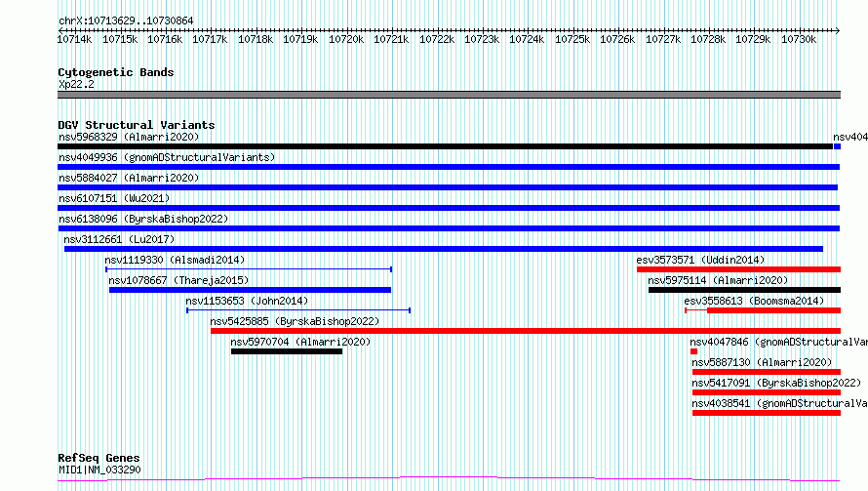Open the truncated nsv404 label at right edge
The width and height of the screenshot is (868, 491).
tap(850, 137)
